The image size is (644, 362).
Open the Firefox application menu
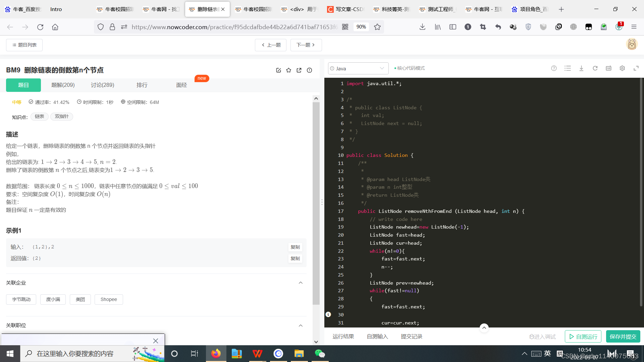634,27
